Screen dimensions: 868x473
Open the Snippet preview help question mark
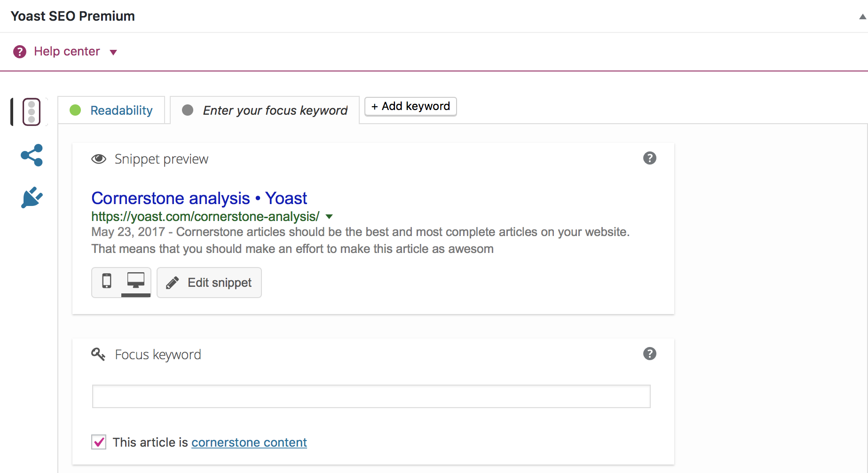tap(650, 158)
